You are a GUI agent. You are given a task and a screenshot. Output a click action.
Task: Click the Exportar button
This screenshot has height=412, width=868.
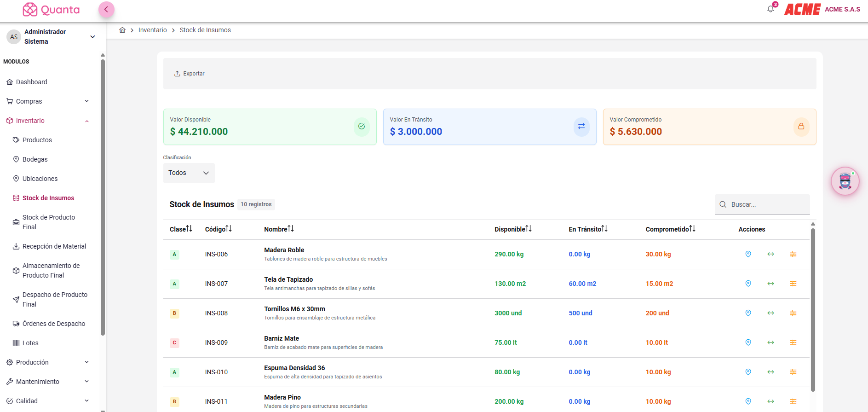tap(190, 74)
